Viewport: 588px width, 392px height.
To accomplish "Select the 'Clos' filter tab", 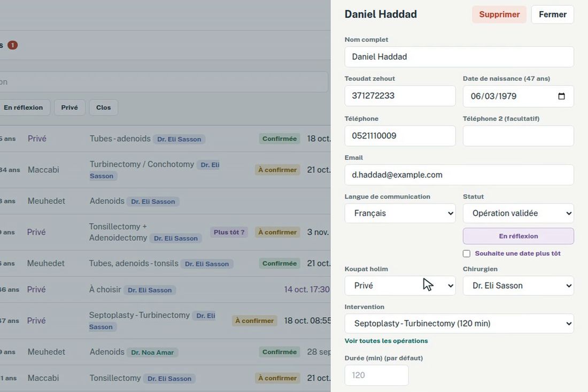I will [104, 107].
